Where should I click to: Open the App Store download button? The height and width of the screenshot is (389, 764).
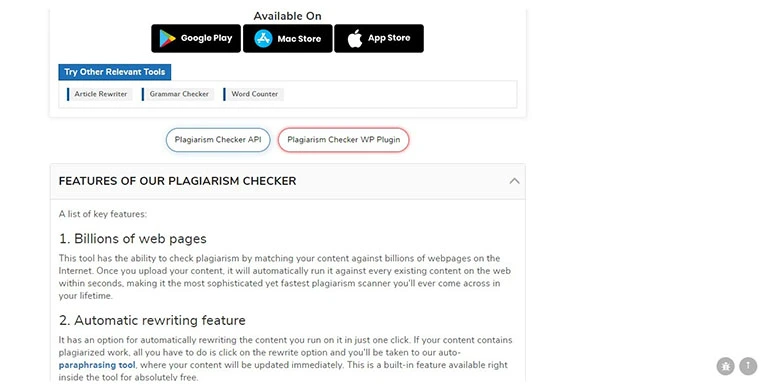379,38
